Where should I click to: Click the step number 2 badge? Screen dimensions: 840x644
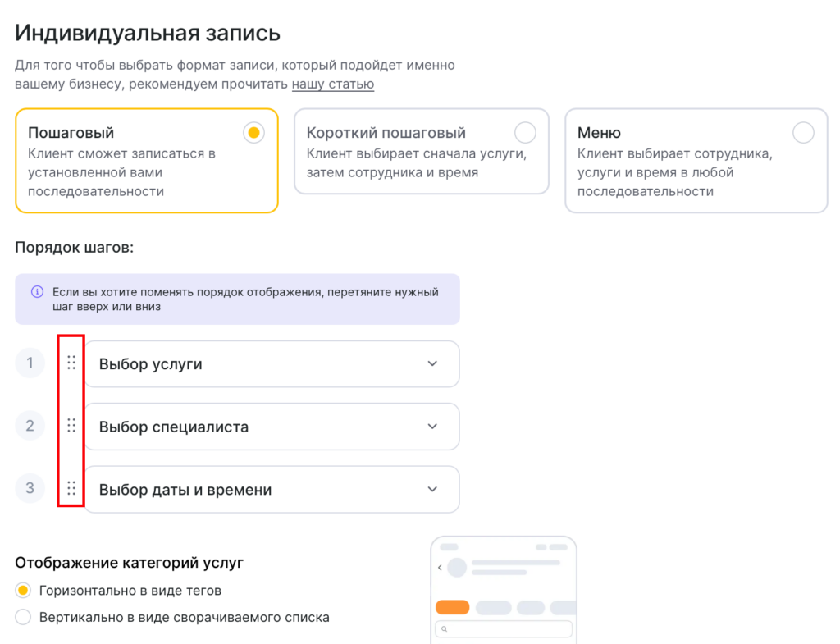[30, 425]
